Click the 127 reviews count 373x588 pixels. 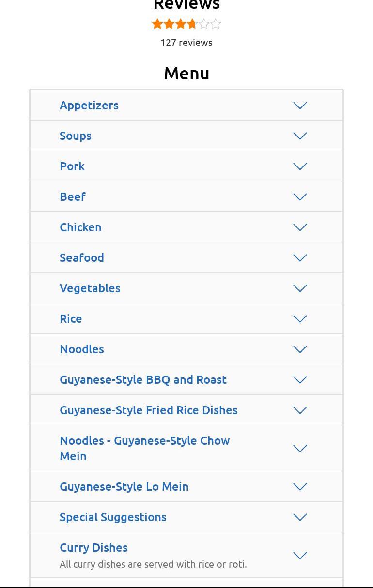coord(186,43)
